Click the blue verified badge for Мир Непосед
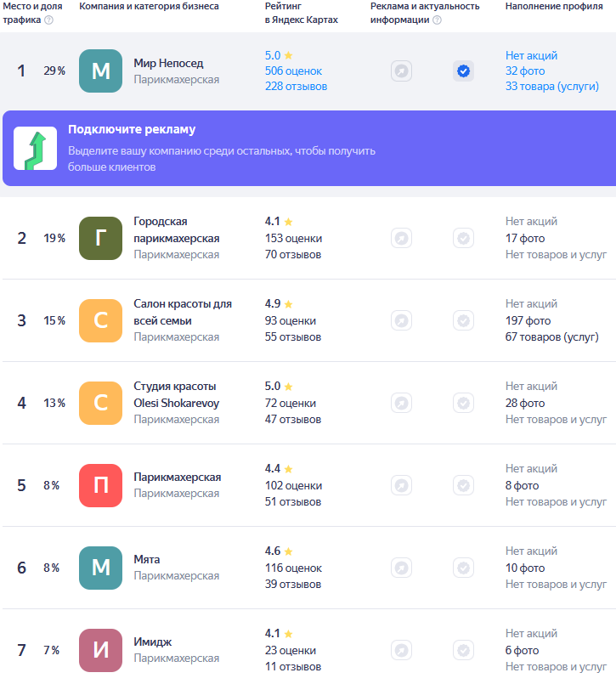Image resolution: width=616 pixels, height=684 pixels. tap(463, 71)
